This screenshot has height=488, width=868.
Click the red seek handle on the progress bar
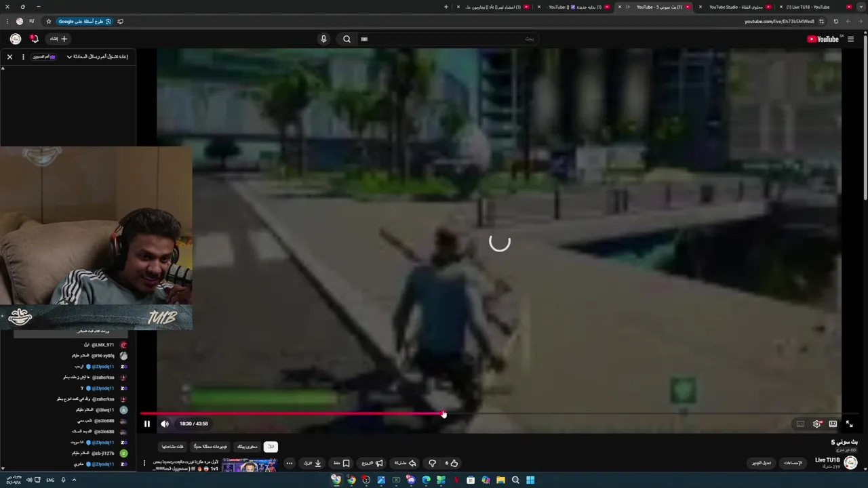pyautogui.click(x=443, y=413)
